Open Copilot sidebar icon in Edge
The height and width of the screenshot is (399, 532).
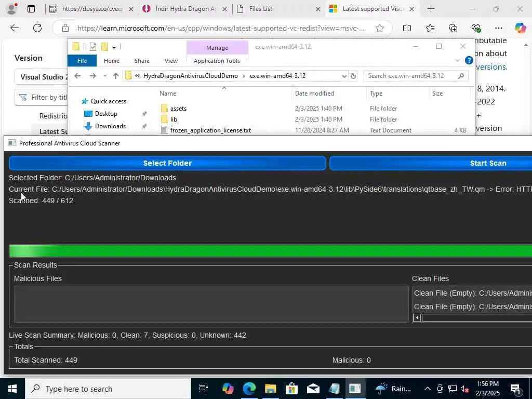[x=520, y=28]
